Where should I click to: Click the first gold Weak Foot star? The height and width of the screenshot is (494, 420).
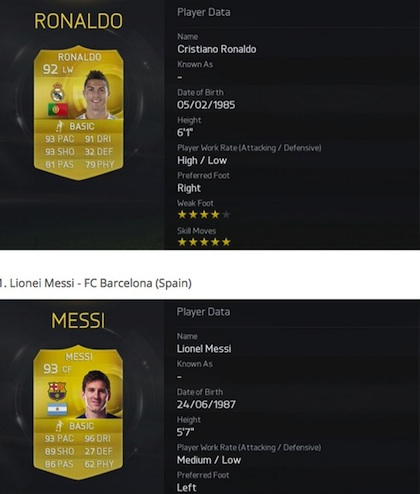[x=182, y=215]
